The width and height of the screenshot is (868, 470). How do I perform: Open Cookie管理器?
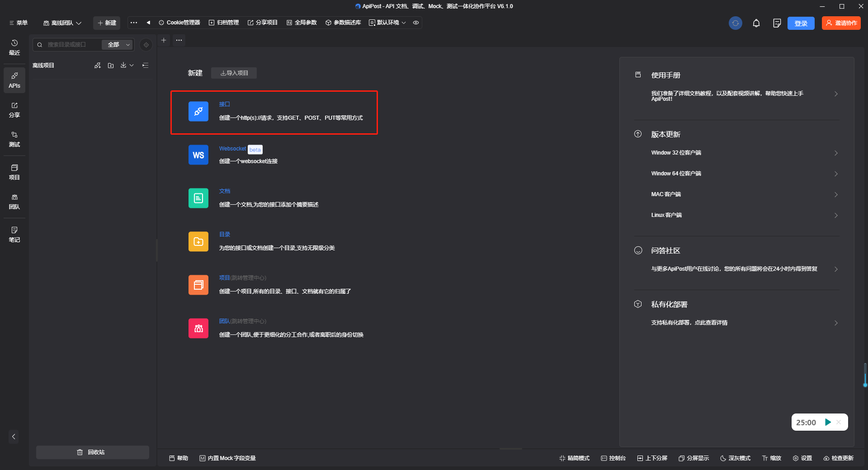tap(179, 23)
